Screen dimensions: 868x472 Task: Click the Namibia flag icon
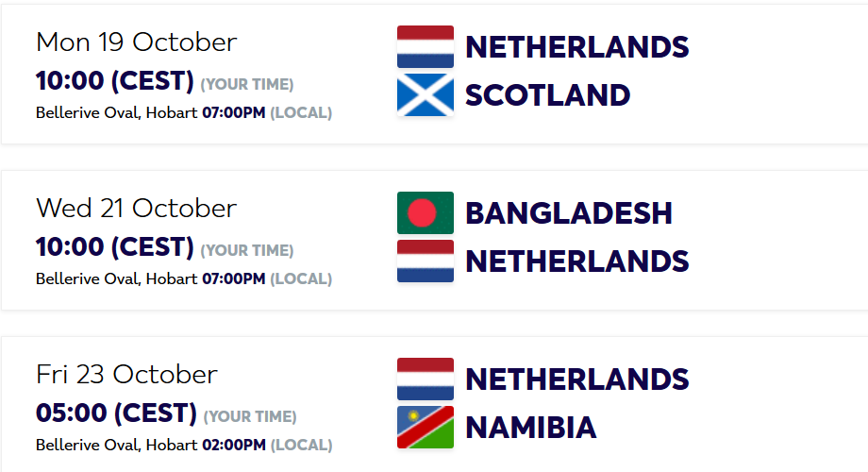[426, 428]
